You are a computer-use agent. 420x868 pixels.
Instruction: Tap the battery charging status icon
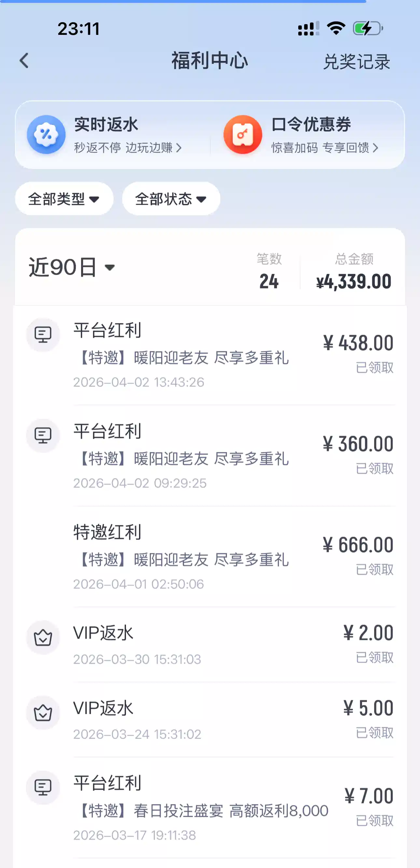[368, 29]
